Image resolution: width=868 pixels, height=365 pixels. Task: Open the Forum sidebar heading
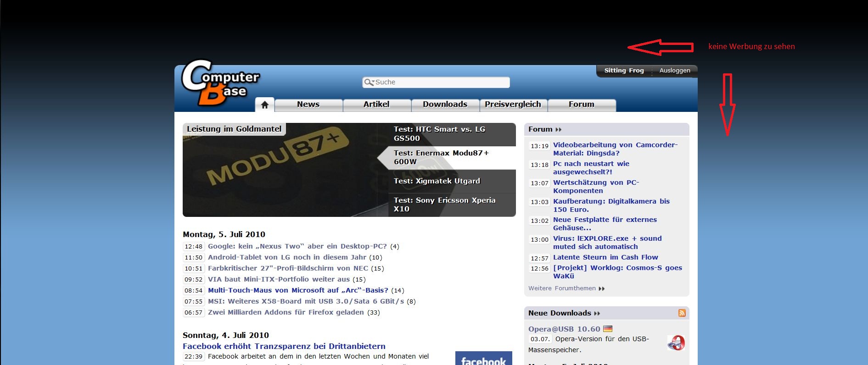click(x=540, y=129)
